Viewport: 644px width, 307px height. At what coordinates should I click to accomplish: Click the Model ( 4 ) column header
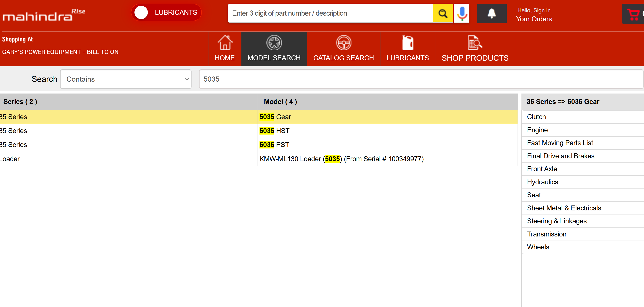(387, 102)
